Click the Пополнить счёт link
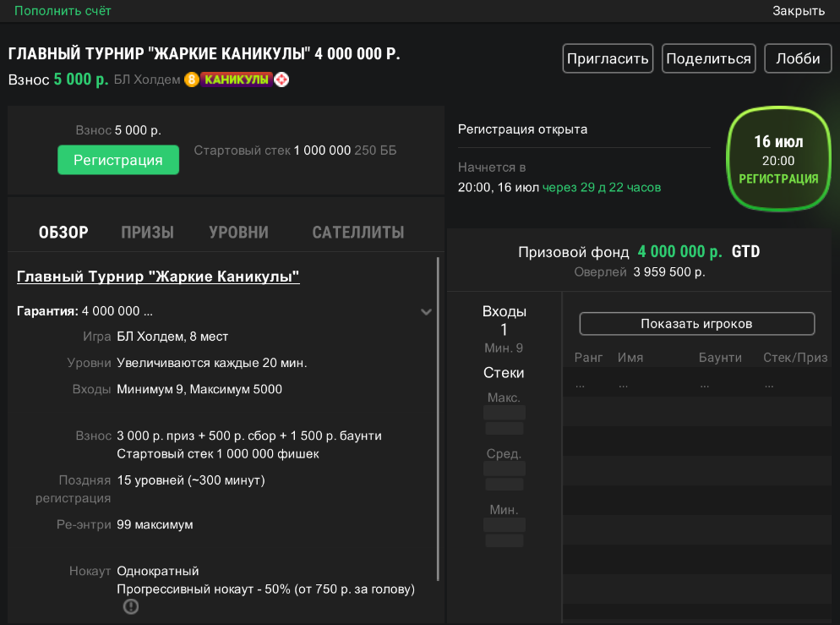The width and height of the screenshot is (840, 625). [63, 11]
